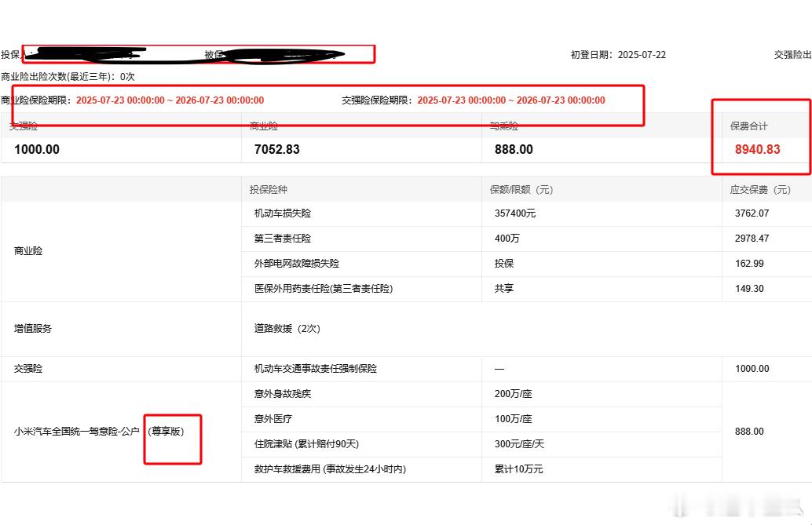
Task: Select the 商业险保险期限 date range
Action: click(170, 100)
